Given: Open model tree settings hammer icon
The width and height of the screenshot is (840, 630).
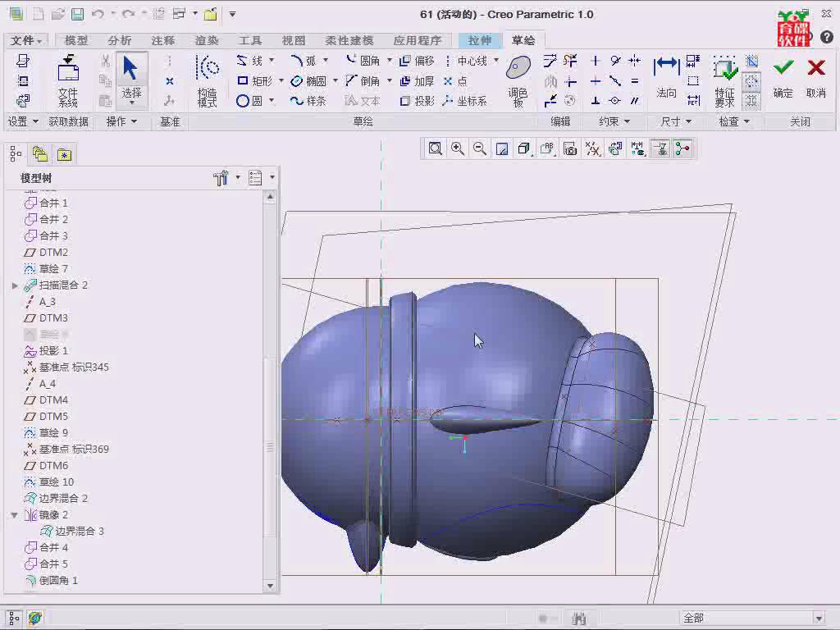Looking at the screenshot, I should [221, 177].
